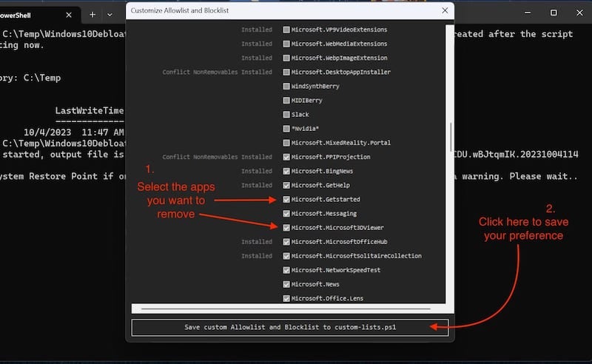The image size is (592, 364).
Task: Click the Microsoft.BingNews label text
Action: 322,171
